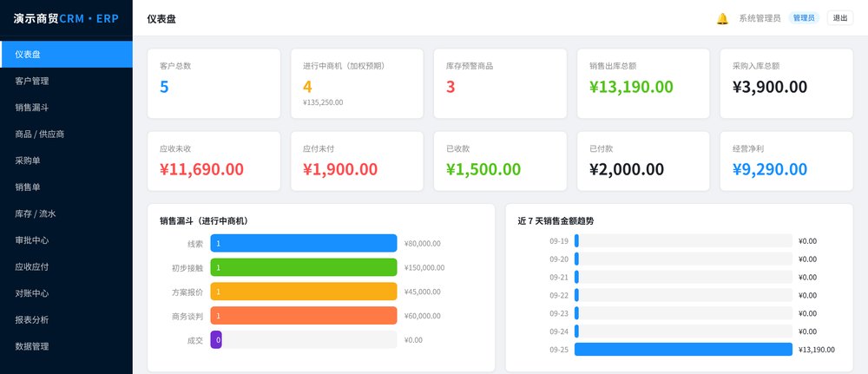Click the 09-24 date label

(x=559, y=331)
